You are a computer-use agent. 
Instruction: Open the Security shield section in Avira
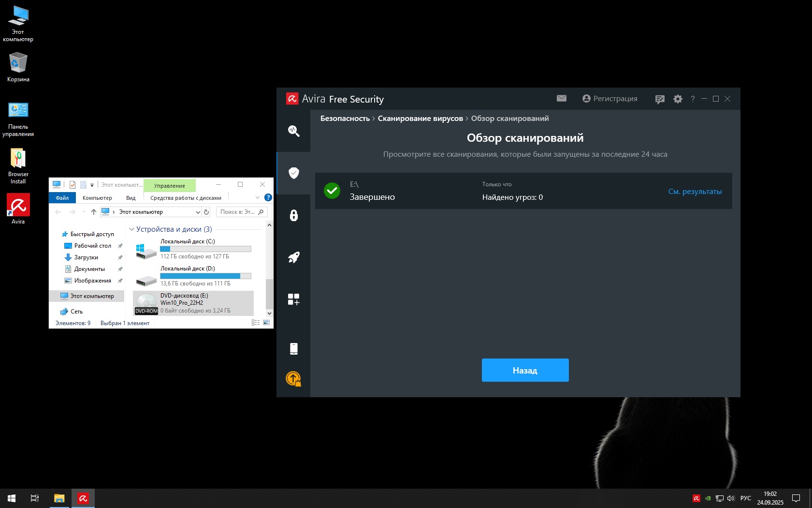293,173
